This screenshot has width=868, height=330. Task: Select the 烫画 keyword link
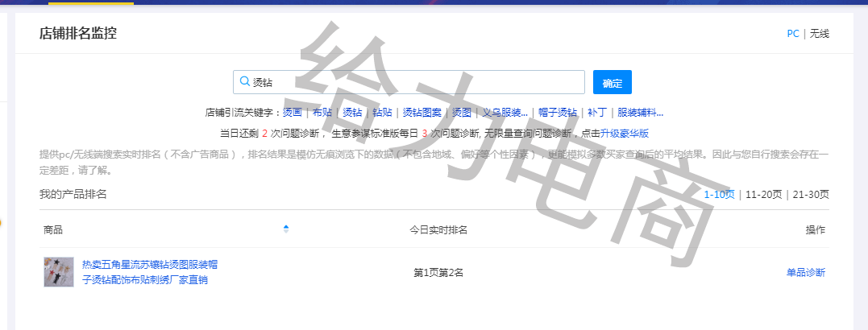tap(292, 113)
